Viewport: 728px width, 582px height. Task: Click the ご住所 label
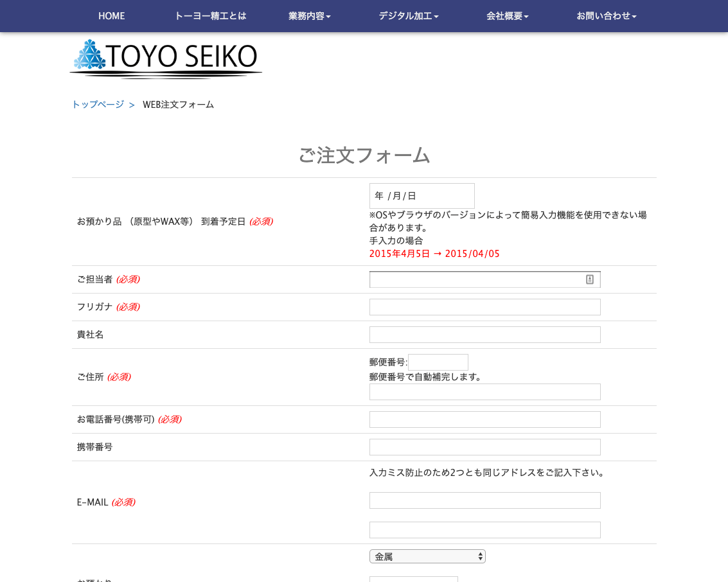pos(104,377)
